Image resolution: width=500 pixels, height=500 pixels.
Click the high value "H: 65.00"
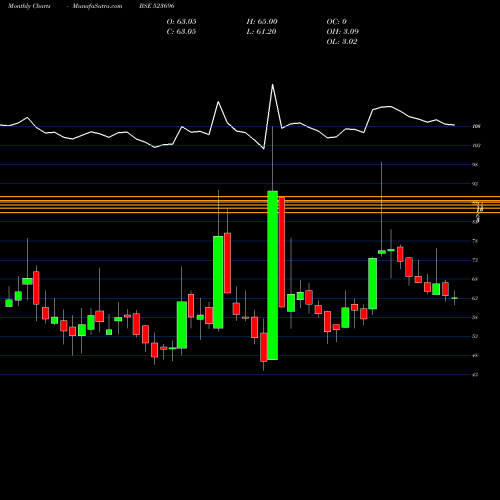click(x=262, y=22)
